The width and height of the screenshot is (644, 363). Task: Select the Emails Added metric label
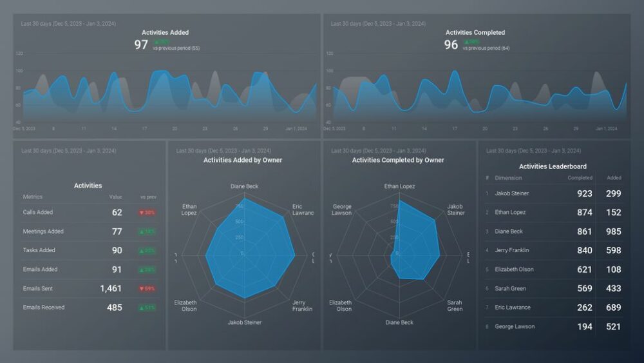[x=40, y=270]
